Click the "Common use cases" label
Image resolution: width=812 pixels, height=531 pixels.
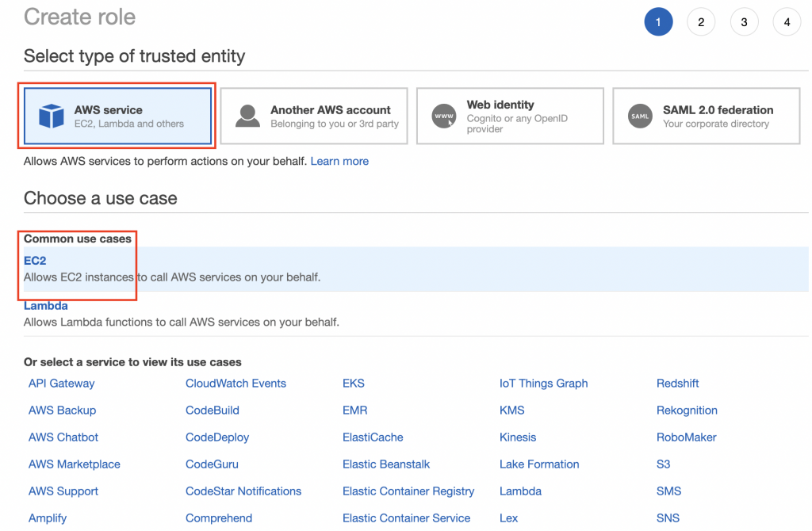pos(78,239)
